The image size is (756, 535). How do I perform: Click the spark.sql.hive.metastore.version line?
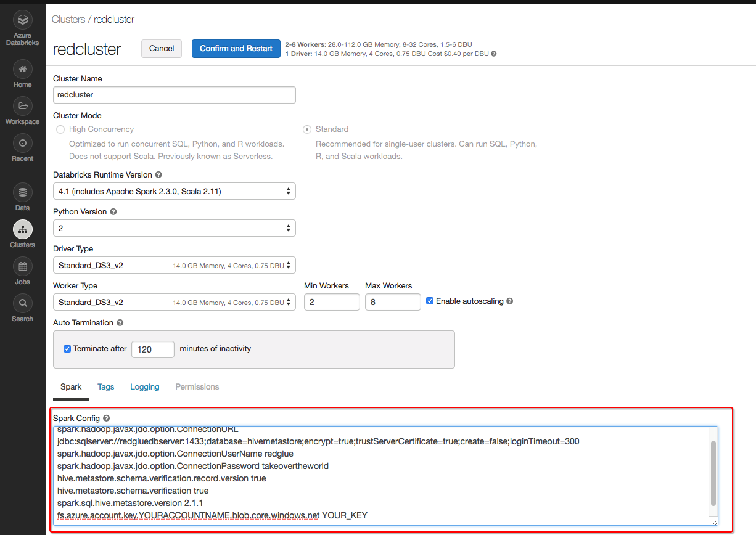[130, 503]
